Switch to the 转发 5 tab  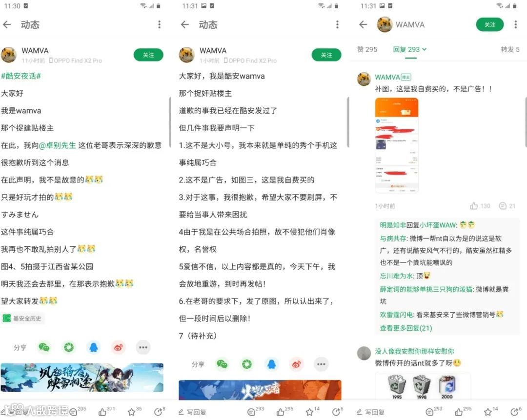click(x=510, y=49)
